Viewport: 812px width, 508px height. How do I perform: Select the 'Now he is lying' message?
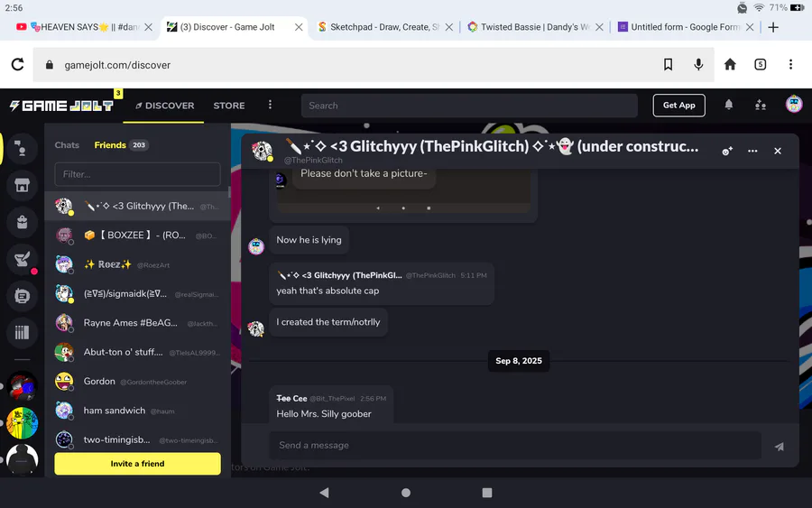click(309, 240)
